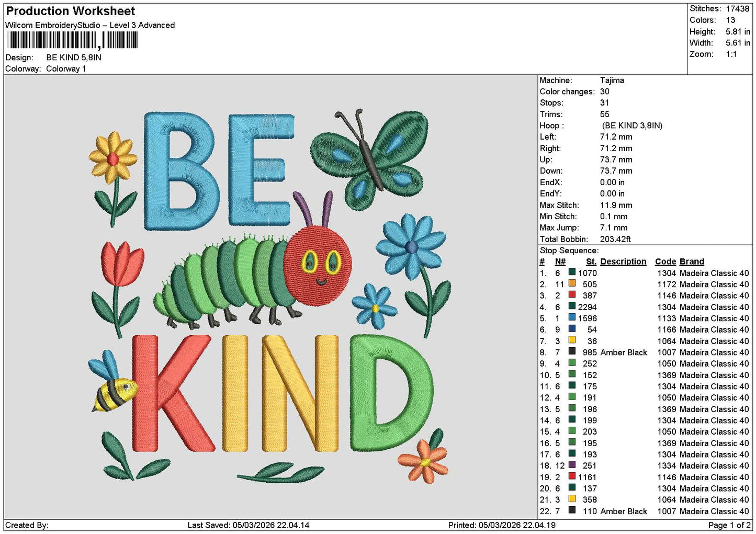This screenshot has width=756, height=534.
Task: Click the Stops value '31'
Action: 605,103
